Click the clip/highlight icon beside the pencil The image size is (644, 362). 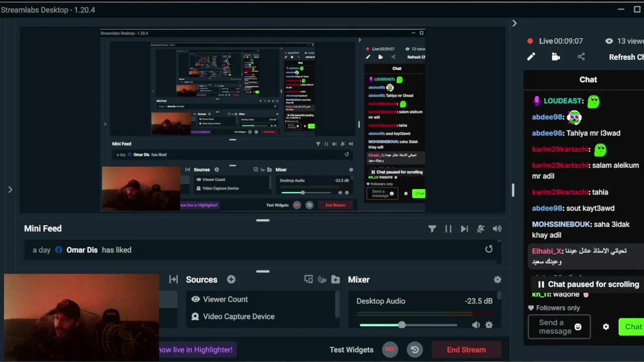coord(556,57)
